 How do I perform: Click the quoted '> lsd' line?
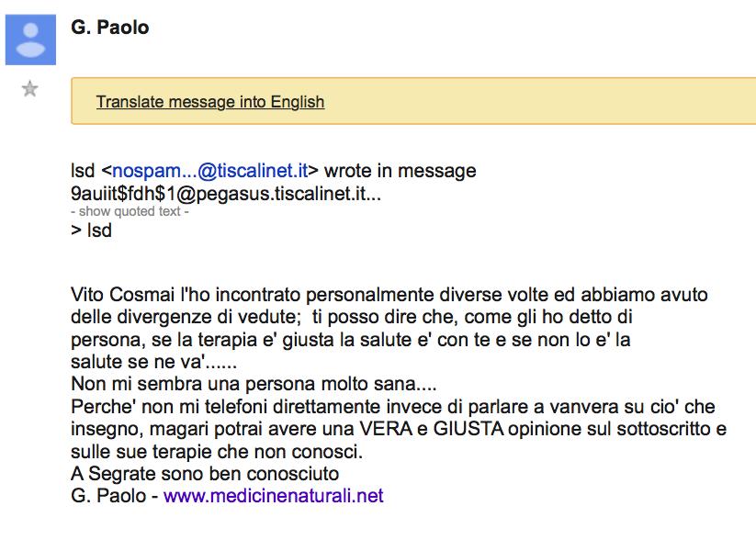pyautogui.click(x=92, y=231)
